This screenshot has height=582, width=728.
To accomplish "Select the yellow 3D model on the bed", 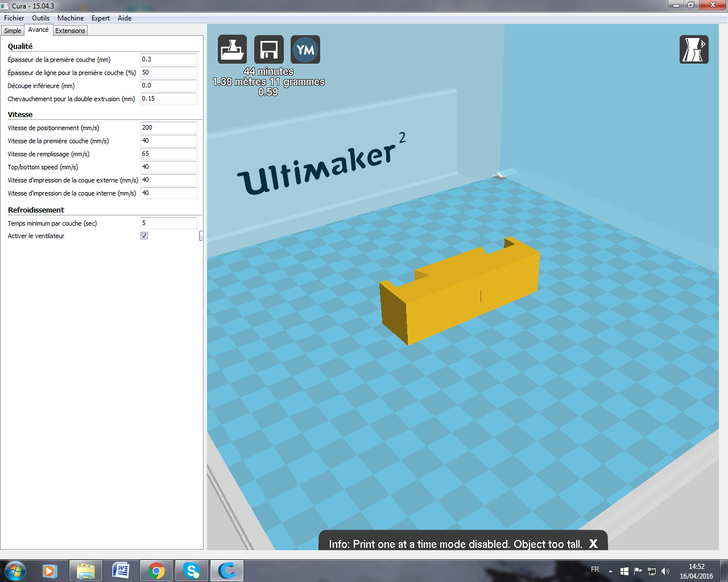I will (x=458, y=290).
